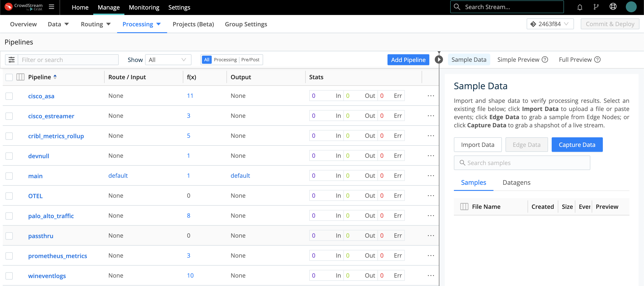Open the palo_alto_traffic pipeline link

(51, 216)
